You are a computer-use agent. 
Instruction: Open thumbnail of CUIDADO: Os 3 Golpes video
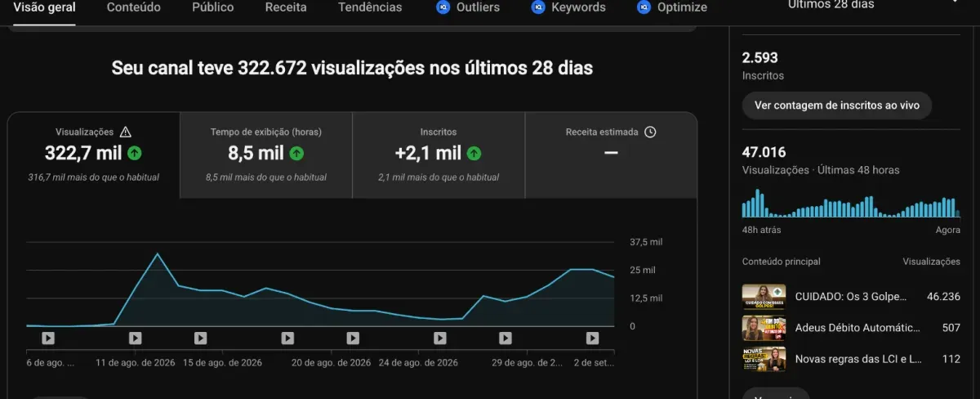[x=764, y=296]
